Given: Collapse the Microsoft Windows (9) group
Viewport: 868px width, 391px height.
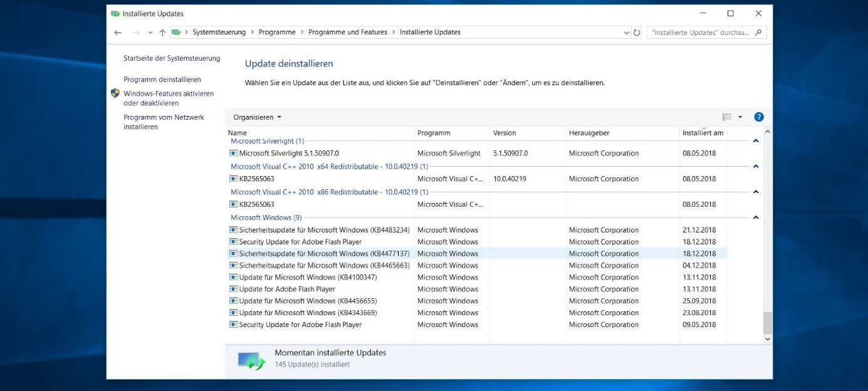Looking at the screenshot, I should coord(756,217).
